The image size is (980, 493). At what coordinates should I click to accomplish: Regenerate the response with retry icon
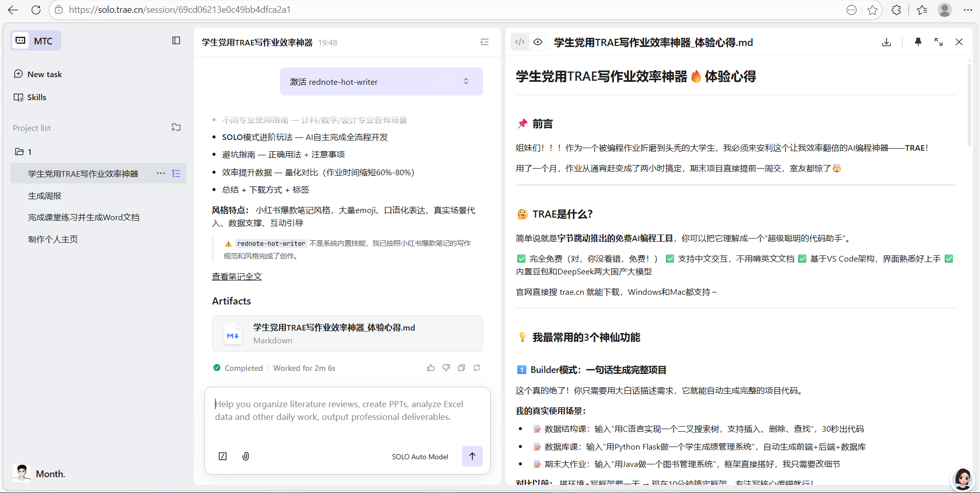(476, 368)
